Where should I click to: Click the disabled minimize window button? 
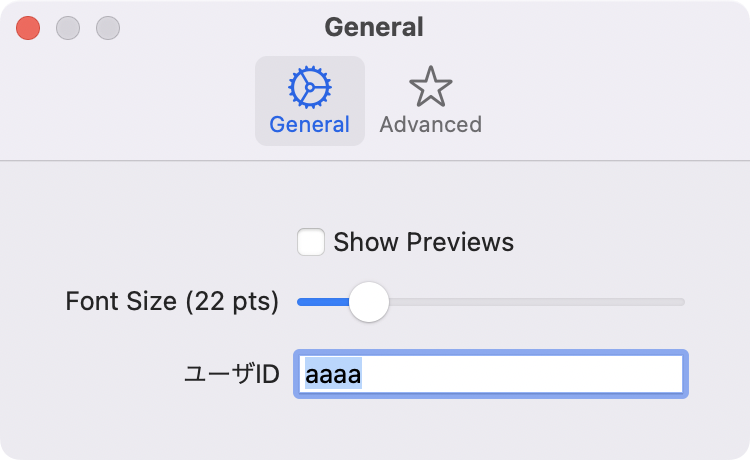click(x=68, y=28)
